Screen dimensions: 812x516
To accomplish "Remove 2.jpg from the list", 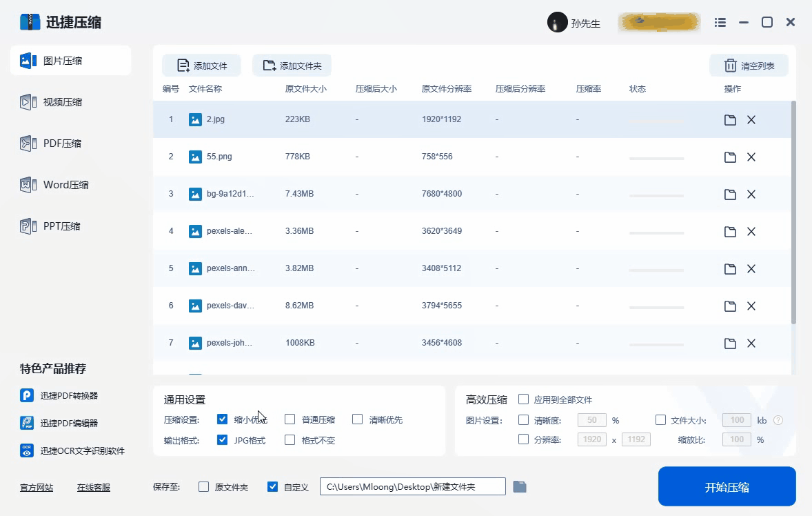I will (x=751, y=119).
